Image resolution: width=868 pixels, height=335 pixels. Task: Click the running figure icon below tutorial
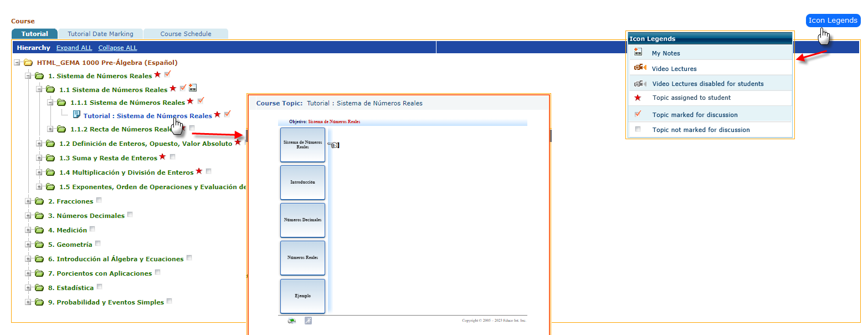point(308,321)
